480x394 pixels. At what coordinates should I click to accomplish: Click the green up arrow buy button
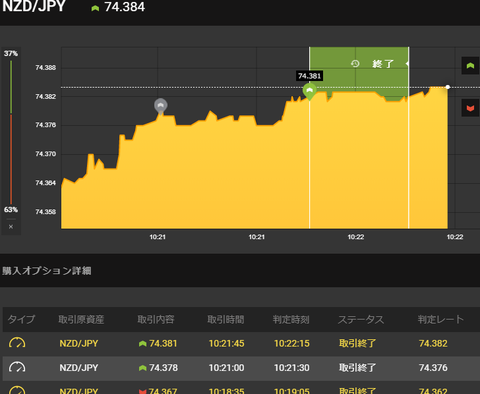pos(470,66)
